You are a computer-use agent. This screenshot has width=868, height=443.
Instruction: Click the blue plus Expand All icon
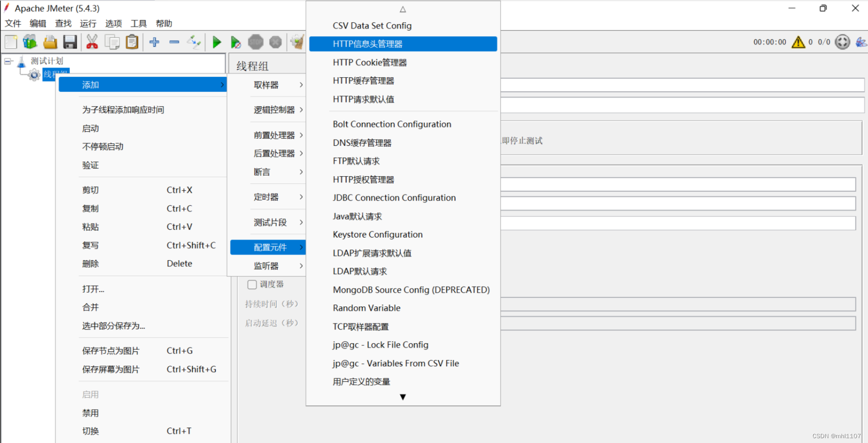coord(154,42)
